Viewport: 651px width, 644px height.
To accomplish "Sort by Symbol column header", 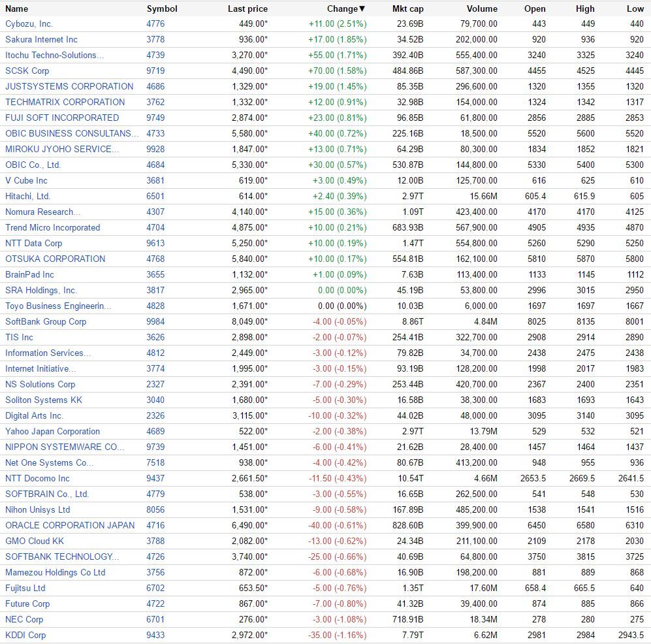I will pos(162,8).
